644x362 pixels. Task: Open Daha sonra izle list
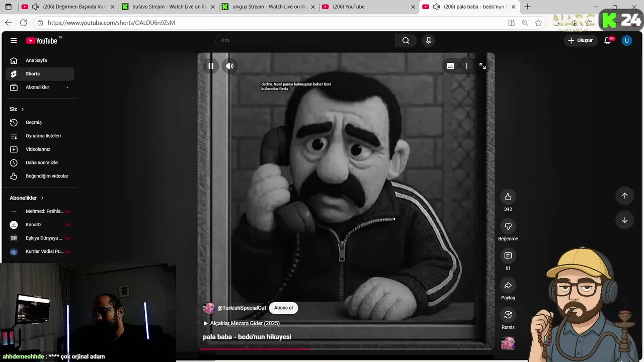40,163
